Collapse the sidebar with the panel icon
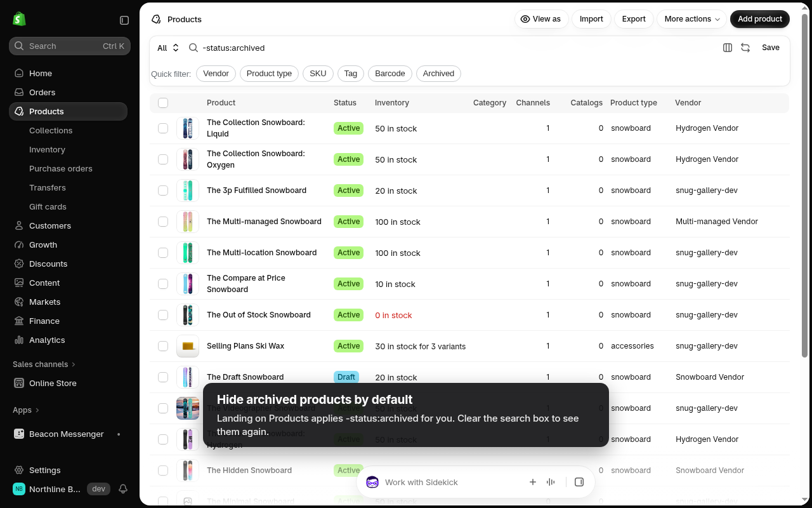This screenshot has height=508, width=812. (x=124, y=20)
